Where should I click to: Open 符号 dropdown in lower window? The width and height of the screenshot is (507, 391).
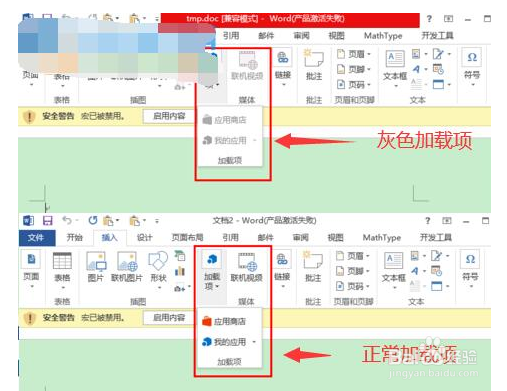pyautogui.click(x=471, y=270)
